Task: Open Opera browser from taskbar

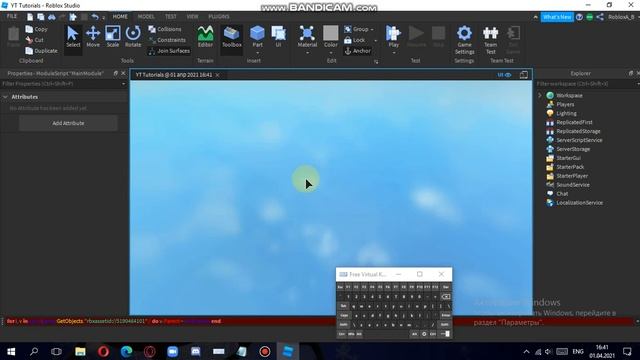Action: click(103, 351)
